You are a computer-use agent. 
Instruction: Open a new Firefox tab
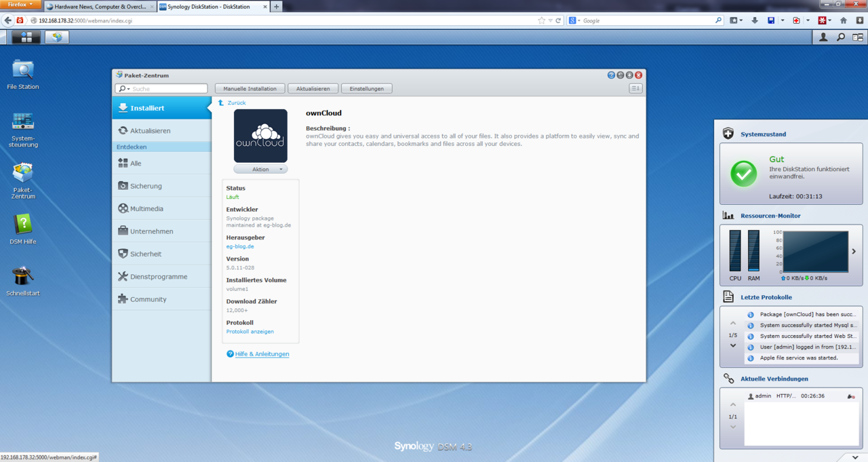[x=277, y=7]
